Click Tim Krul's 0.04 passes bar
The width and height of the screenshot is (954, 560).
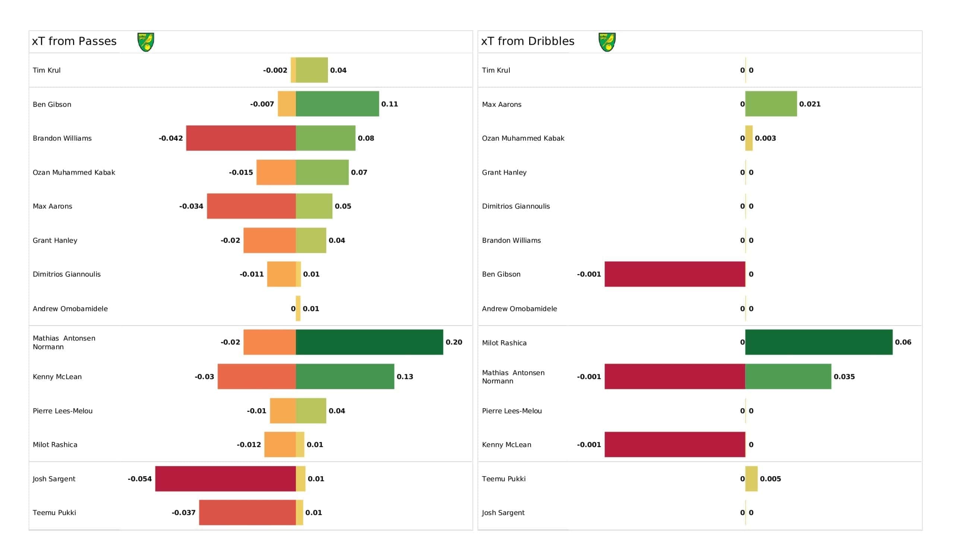(x=312, y=70)
